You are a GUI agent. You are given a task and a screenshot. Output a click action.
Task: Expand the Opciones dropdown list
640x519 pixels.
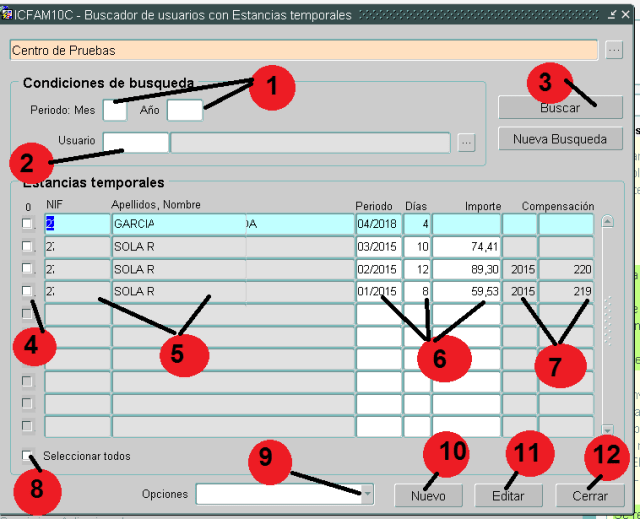(x=366, y=494)
